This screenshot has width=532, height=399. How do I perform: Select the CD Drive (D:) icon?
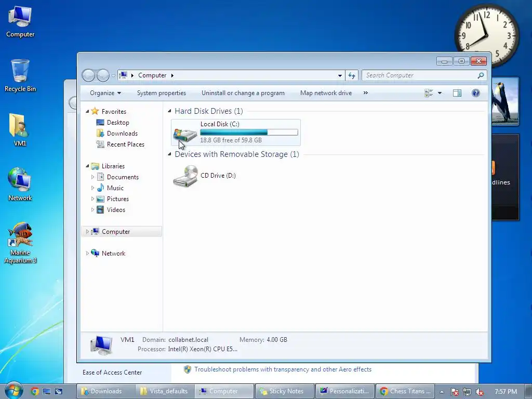[185, 176]
